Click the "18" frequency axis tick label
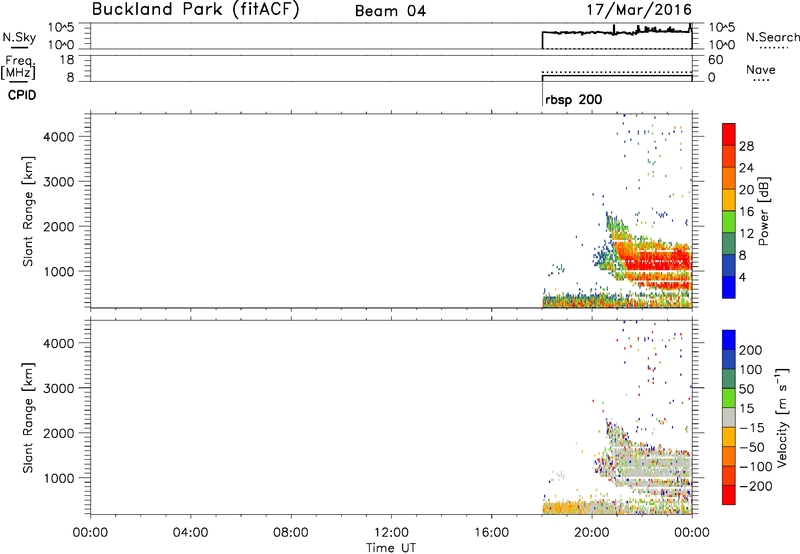Image resolution: width=800 pixels, height=554 pixels. [x=67, y=60]
